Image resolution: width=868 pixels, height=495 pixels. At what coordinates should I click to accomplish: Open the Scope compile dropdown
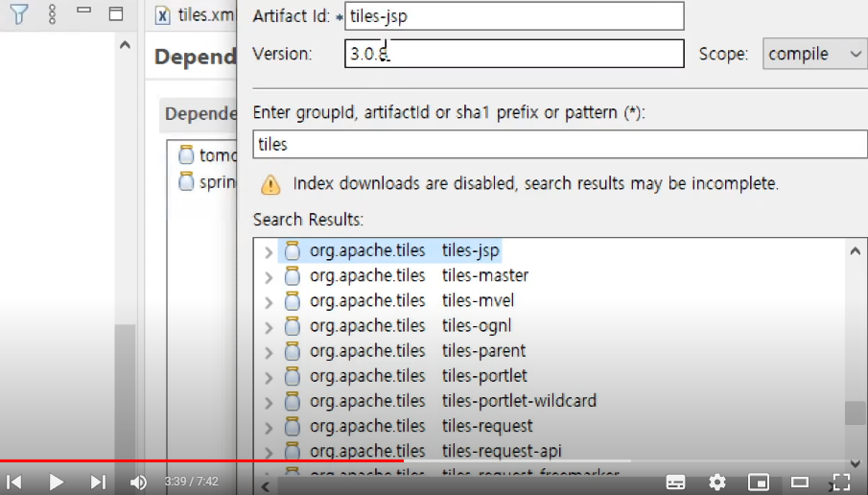[815, 55]
